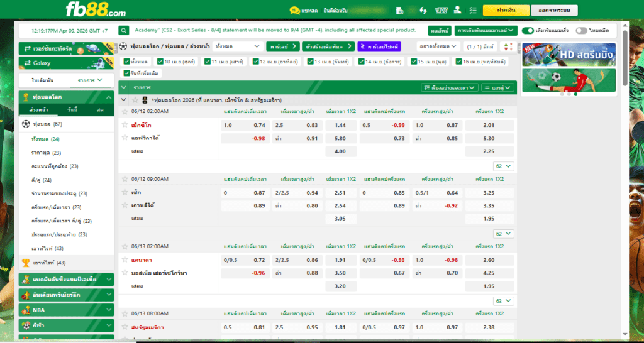Toggle dark mode switch

pyautogui.click(x=581, y=31)
